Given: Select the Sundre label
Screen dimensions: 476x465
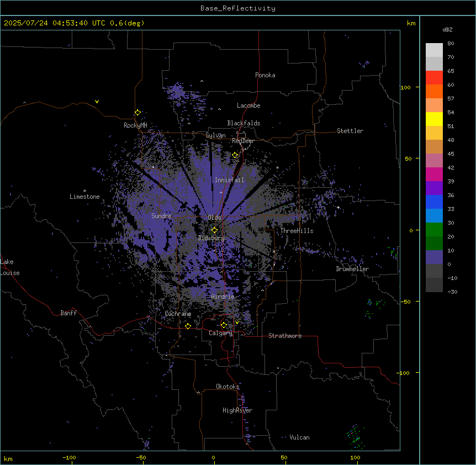Looking at the screenshot, I should [x=161, y=216].
